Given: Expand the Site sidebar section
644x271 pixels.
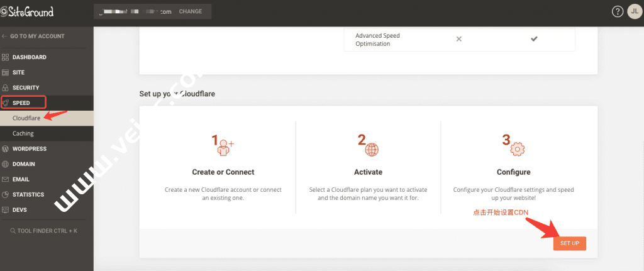Looking at the screenshot, I should click(x=18, y=72).
